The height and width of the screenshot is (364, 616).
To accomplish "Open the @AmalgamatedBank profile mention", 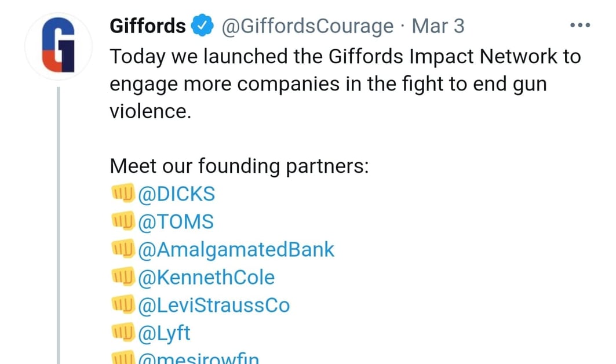I will (x=236, y=250).
